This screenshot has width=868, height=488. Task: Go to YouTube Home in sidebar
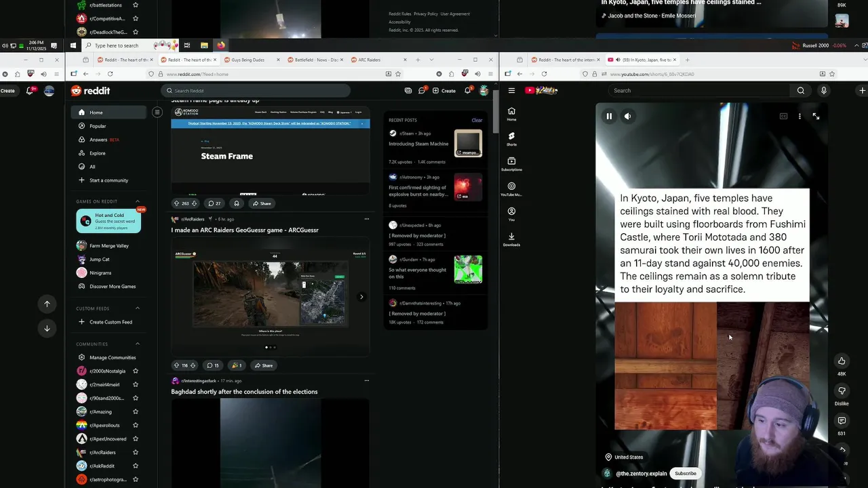tap(511, 114)
